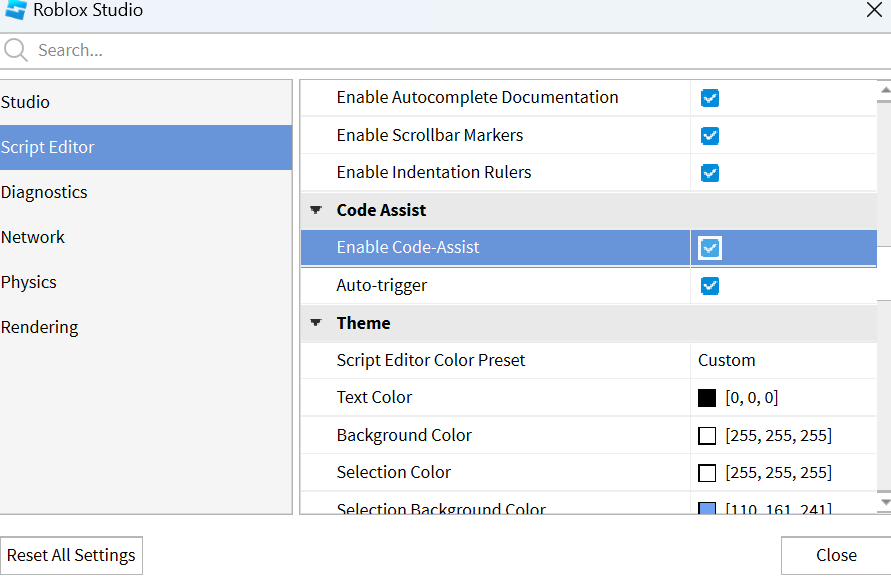Screen dimensions: 891x578
Task: Open the Studio settings category
Action: click(x=26, y=102)
